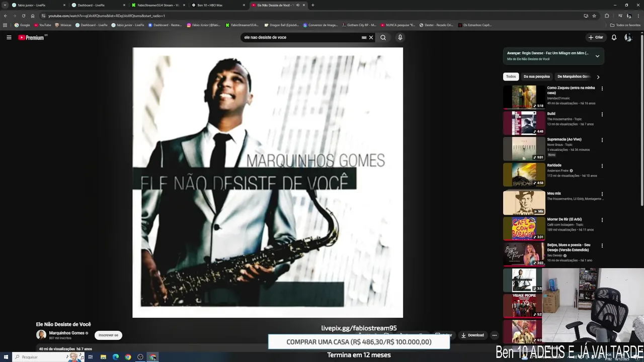
Task: Play 'Como Zaqueu' video thumbnail
Action: (x=524, y=97)
